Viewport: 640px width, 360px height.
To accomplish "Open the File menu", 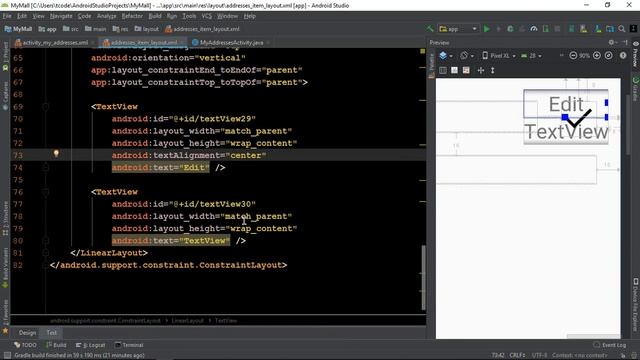I will [7, 16].
